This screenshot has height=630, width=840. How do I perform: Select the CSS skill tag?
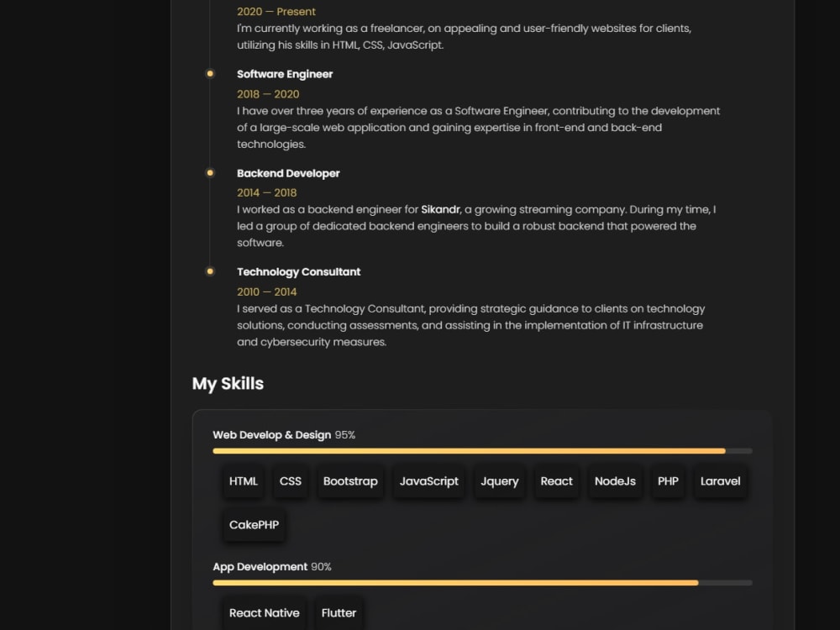point(291,481)
